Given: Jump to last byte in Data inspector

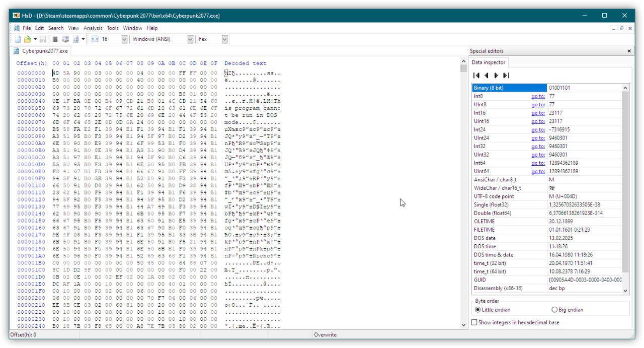Looking at the screenshot, I should pos(506,76).
